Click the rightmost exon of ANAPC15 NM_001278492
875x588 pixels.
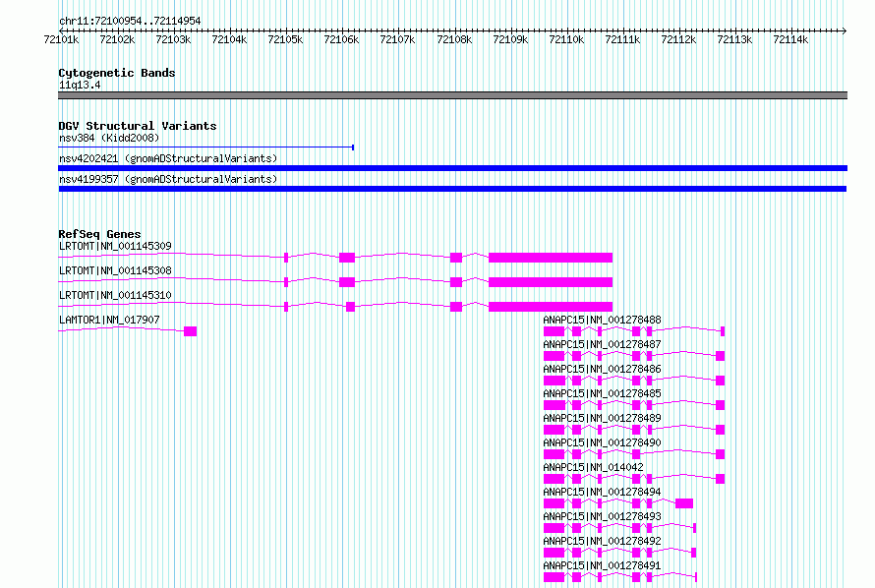[x=694, y=553]
